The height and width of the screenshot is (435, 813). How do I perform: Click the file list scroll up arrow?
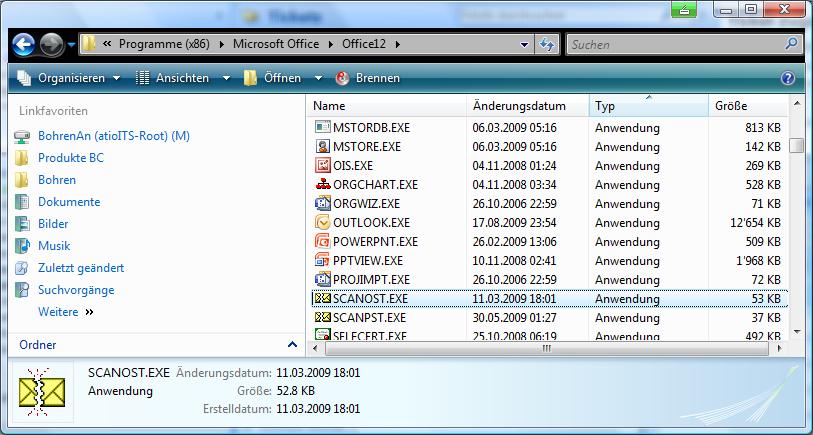point(796,104)
